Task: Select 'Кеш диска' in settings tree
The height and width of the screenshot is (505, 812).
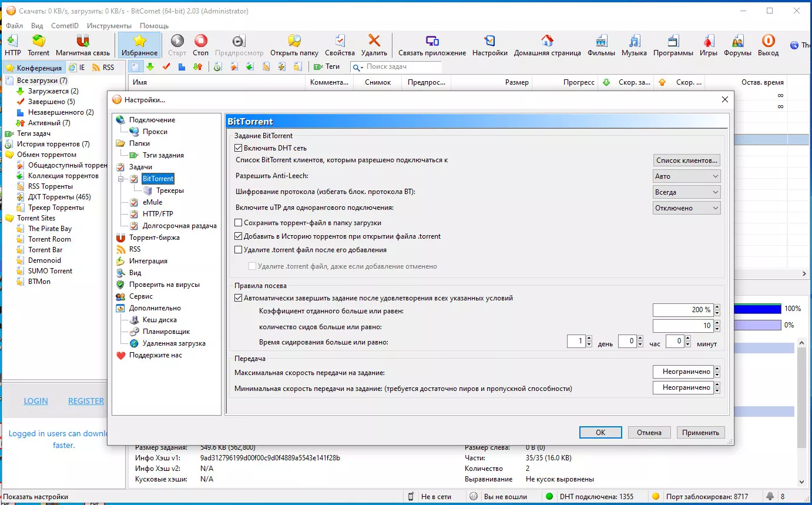Action: click(x=159, y=320)
